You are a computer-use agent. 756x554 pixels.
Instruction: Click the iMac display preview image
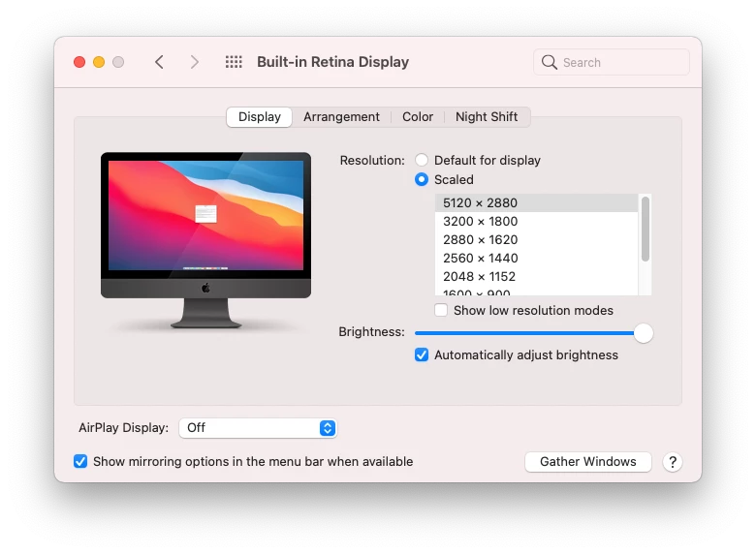tap(205, 240)
